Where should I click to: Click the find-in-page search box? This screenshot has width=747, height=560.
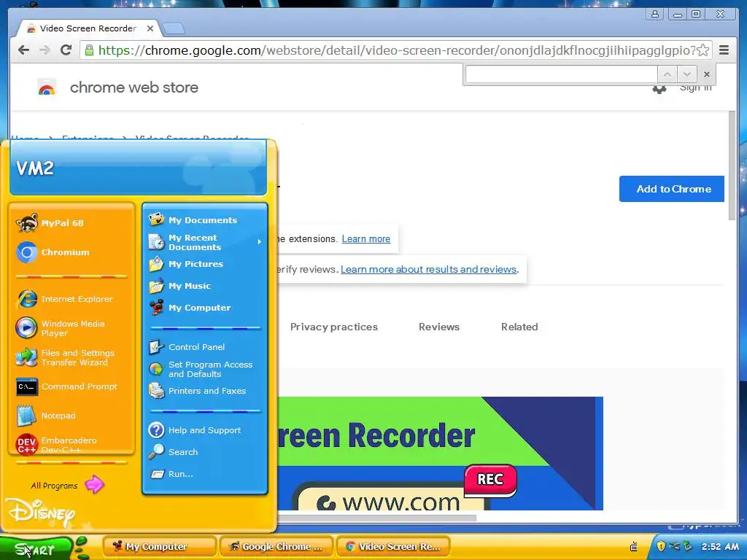pos(561,74)
